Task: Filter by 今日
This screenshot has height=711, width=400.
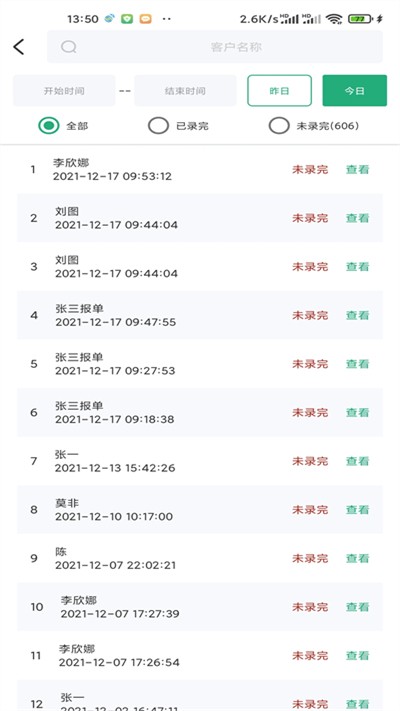Action: tap(355, 91)
